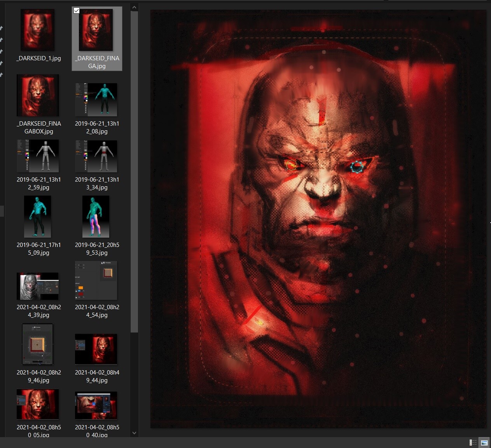Select the _DARKSEID_1.jpg thumbnail
The height and width of the screenshot is (448, 491).
pos(38,30)
